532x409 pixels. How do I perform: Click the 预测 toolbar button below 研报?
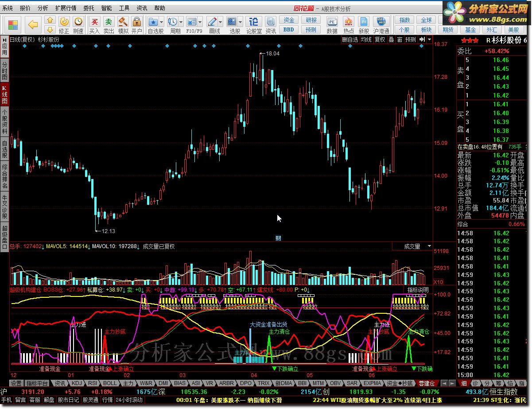(x=311, y=30)
